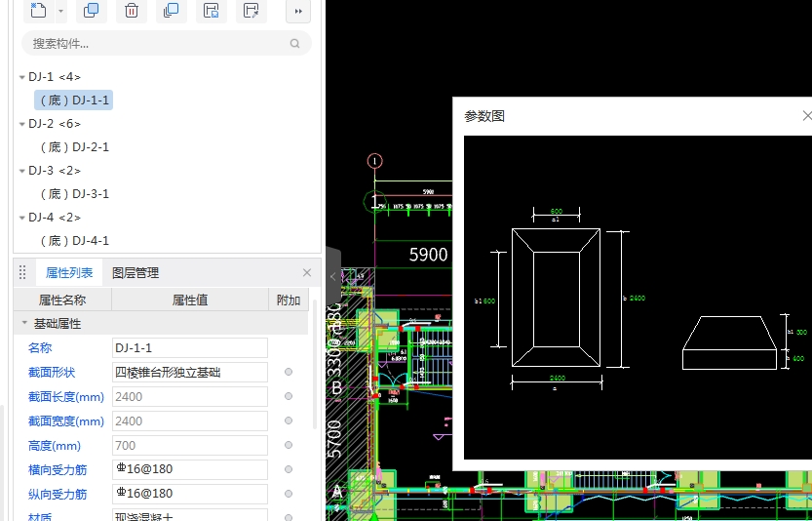
Task: Click the a1 value 600 in diagram
Action: (557, 211)
